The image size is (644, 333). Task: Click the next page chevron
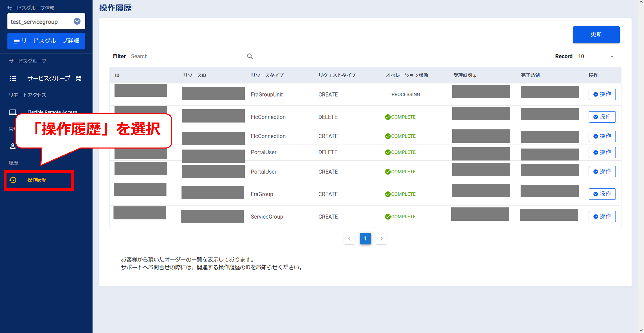point(381,239)
